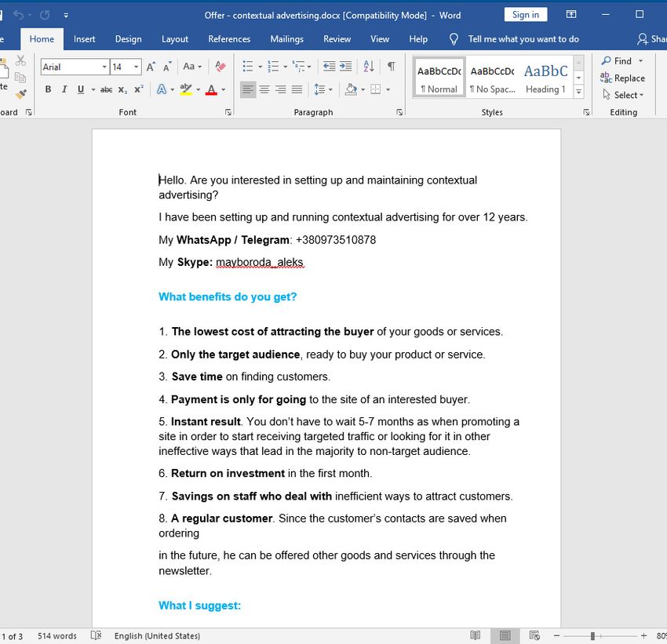Go to the Mailings tab

pyautogui.click(x=287, y=39)
